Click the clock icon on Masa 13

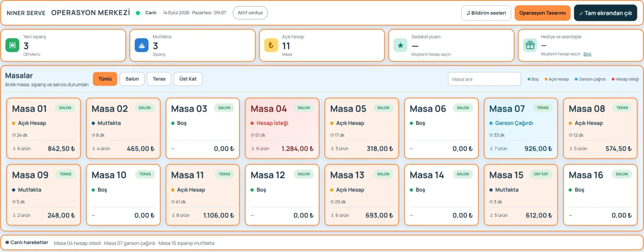click(x=332, y=202)
